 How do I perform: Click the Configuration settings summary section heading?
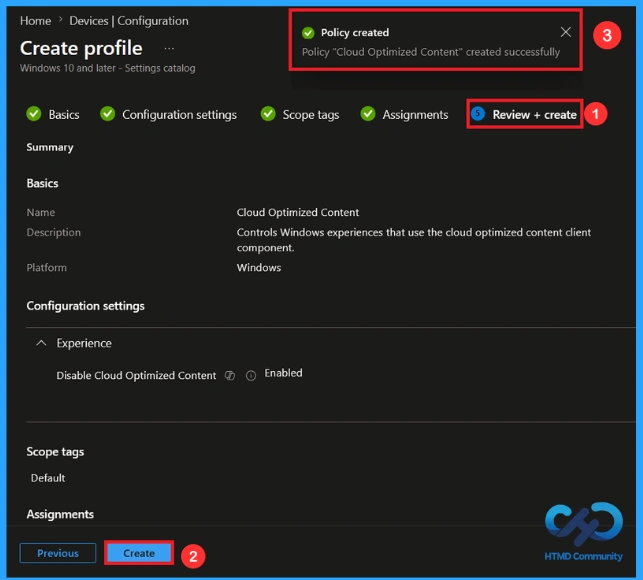click(x=85, y=306)
